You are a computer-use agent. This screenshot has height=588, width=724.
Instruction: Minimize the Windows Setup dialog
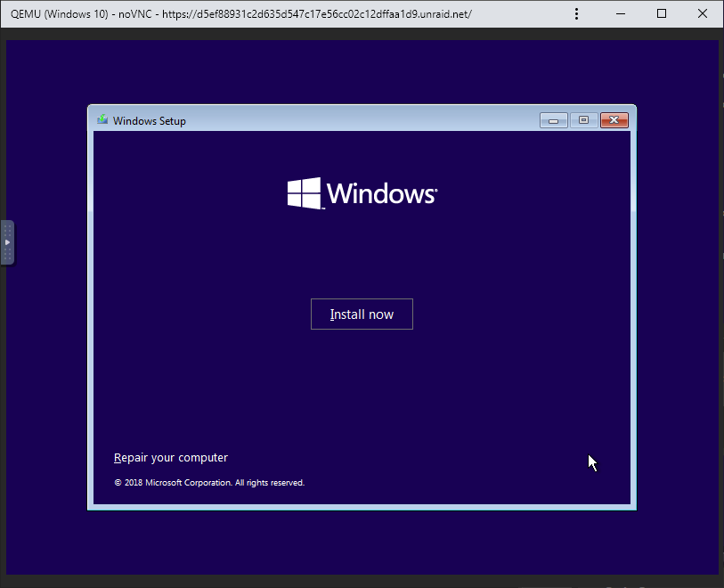coord(554,120)
